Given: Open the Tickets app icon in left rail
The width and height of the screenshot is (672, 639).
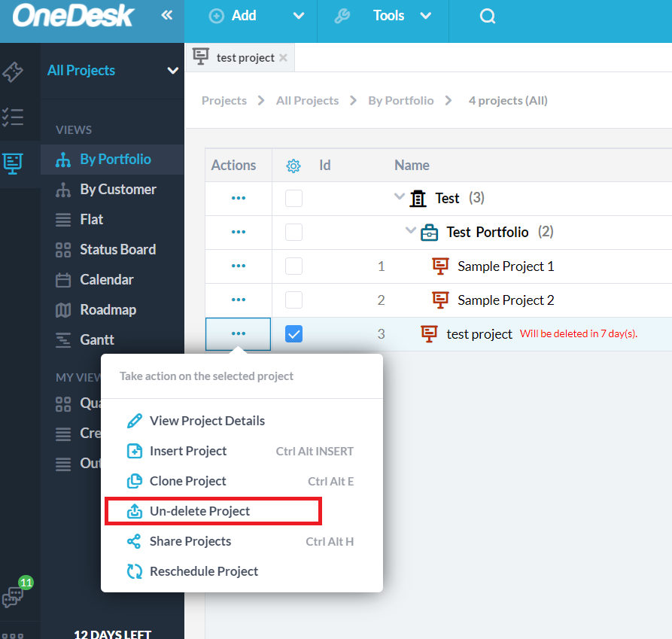Looking at the screenshot, I should pos(13,72).
